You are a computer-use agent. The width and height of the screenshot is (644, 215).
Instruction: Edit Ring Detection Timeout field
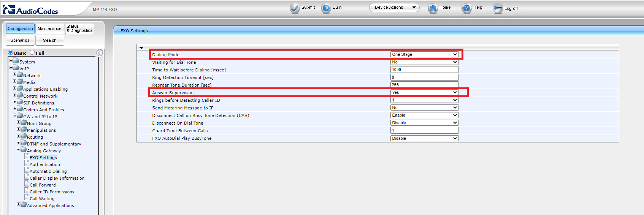click(x=424, y=77)
